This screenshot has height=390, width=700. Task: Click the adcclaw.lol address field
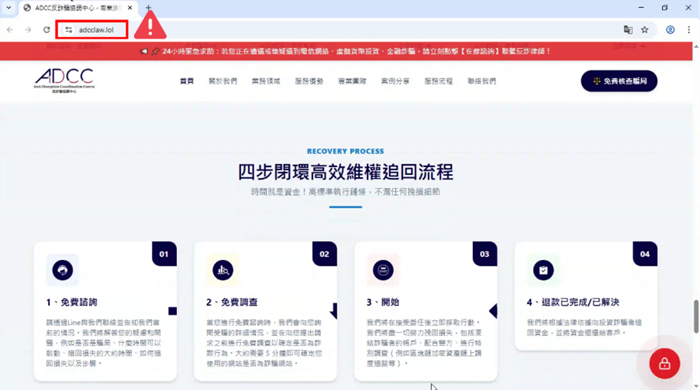(96, 30)
